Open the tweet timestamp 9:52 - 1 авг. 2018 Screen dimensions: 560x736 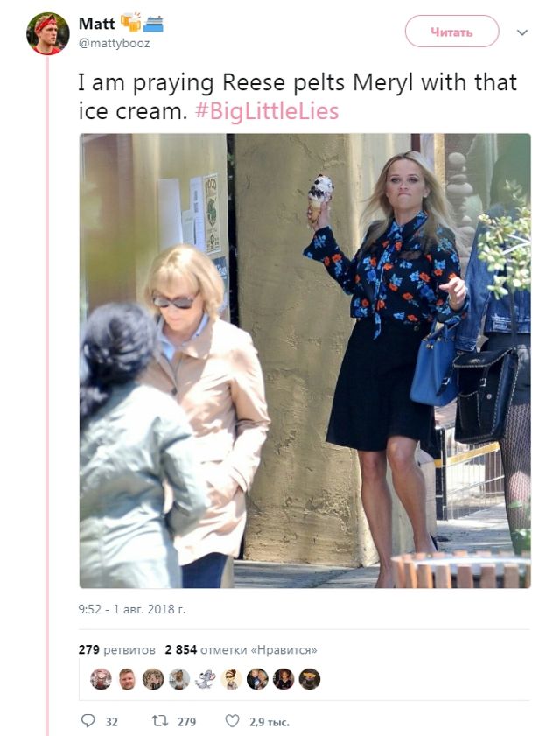point(132,609)
